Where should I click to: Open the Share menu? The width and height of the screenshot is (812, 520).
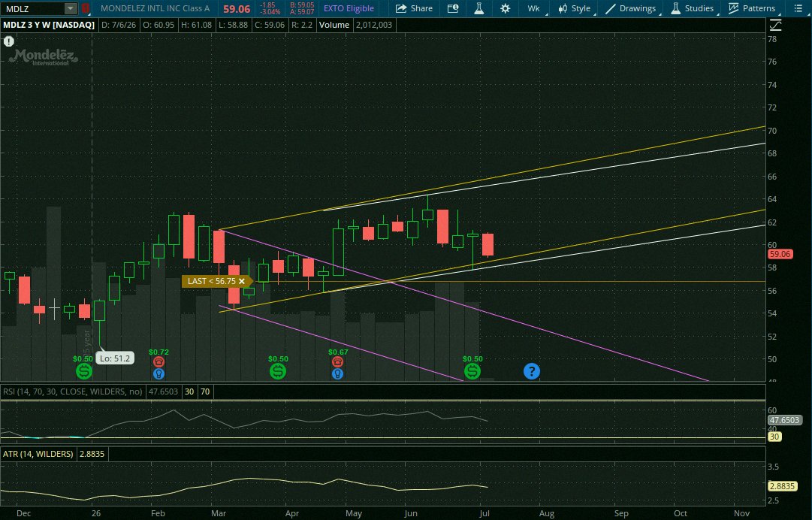click(x=415, y=8)
